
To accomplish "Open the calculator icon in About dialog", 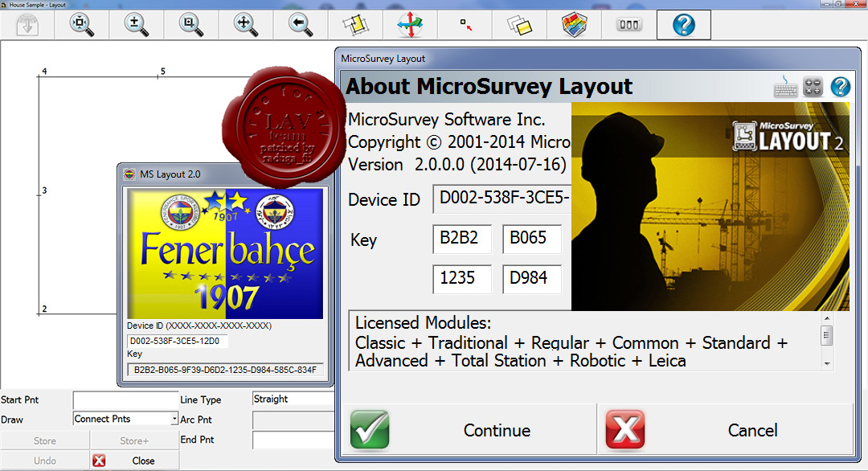I will tap(813, 87).
